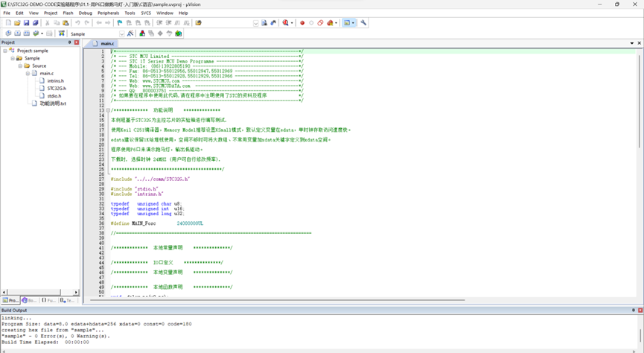
Task: Start debug session with the magnifier icon
Action: click(x=285, y=23)
